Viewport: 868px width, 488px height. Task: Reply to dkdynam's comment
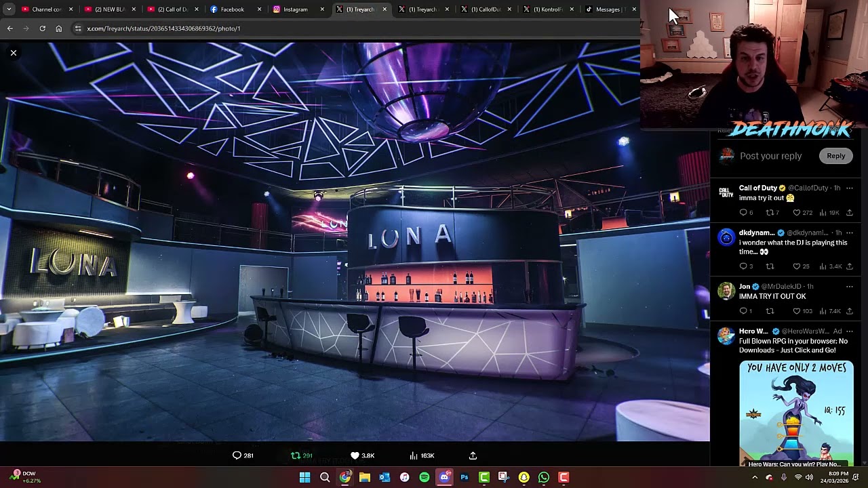click(746, 266)
